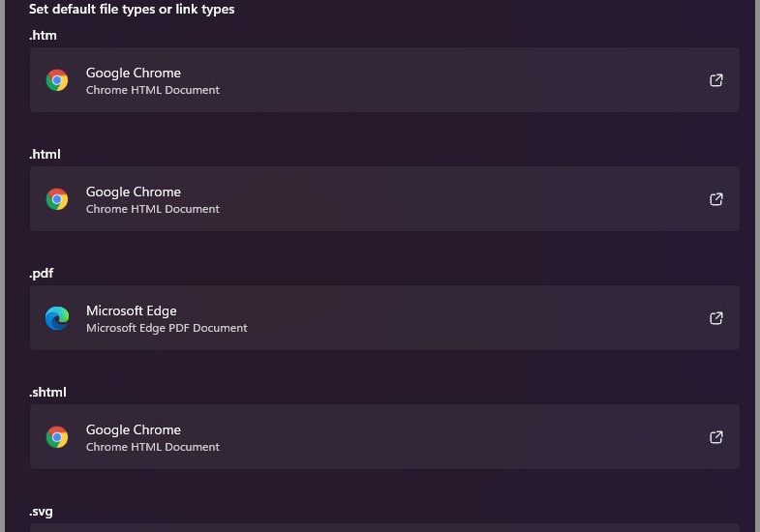Click the Set default file types heading

tap(132, 10)
